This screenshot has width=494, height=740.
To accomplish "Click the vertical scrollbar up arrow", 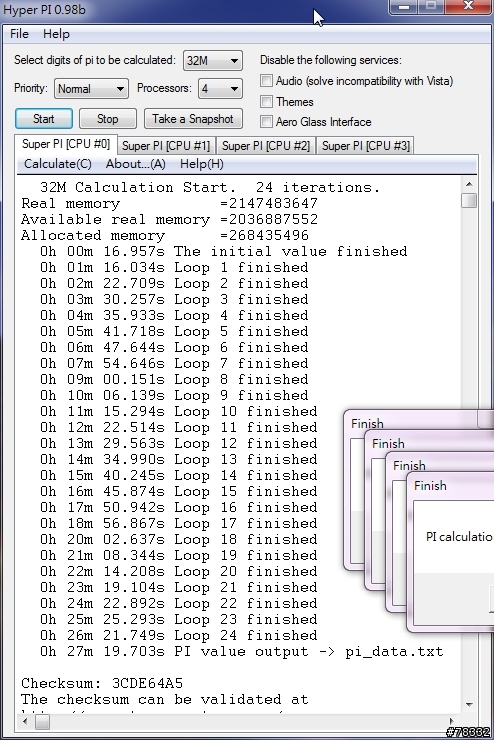I will (x=469, y=184).
